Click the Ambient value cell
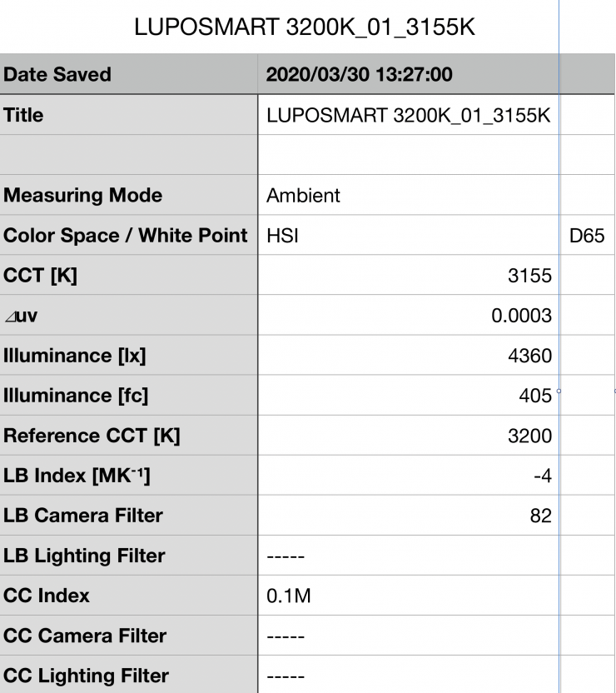This screenshot has height=693, width=616. 304,196
